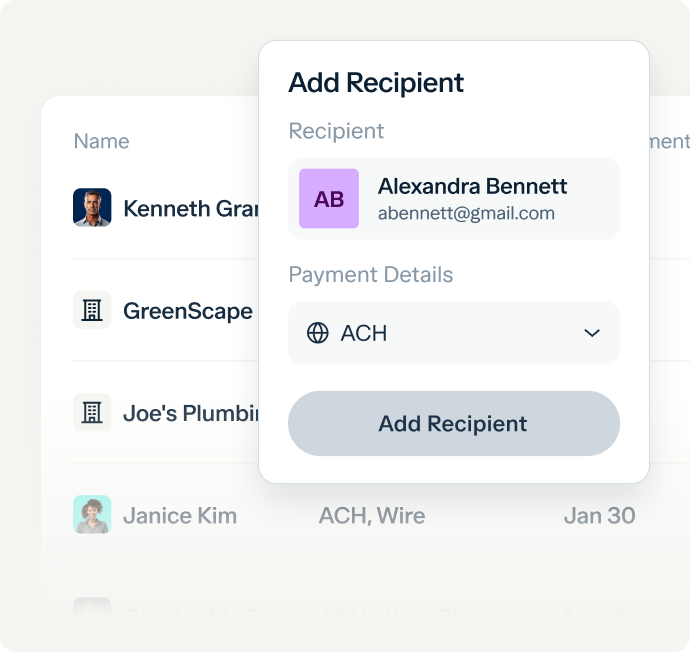Screen dimensions: 690x652
Task: Select the Kenneth row name
Action: [191, 208]
